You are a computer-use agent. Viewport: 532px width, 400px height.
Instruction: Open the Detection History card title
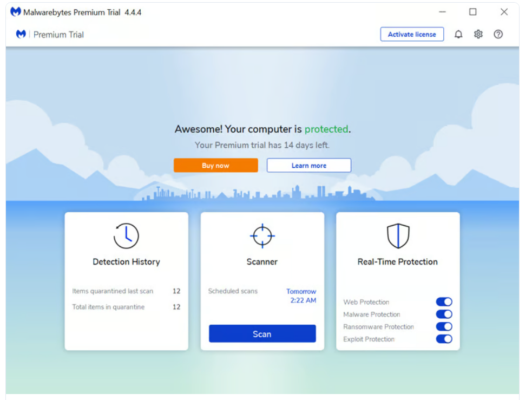(x=126, y=262)
